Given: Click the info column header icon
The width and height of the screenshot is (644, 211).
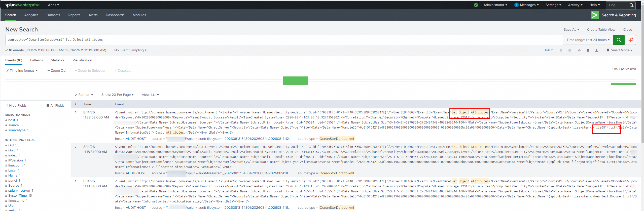Looking at the screenshot, I should (76, 104).
